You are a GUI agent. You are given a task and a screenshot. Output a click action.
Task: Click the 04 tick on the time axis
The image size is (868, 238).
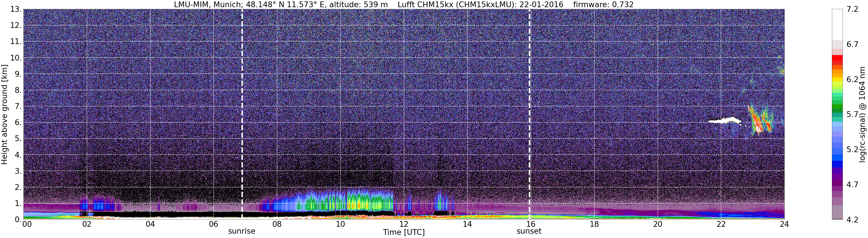tap(150, 224)
